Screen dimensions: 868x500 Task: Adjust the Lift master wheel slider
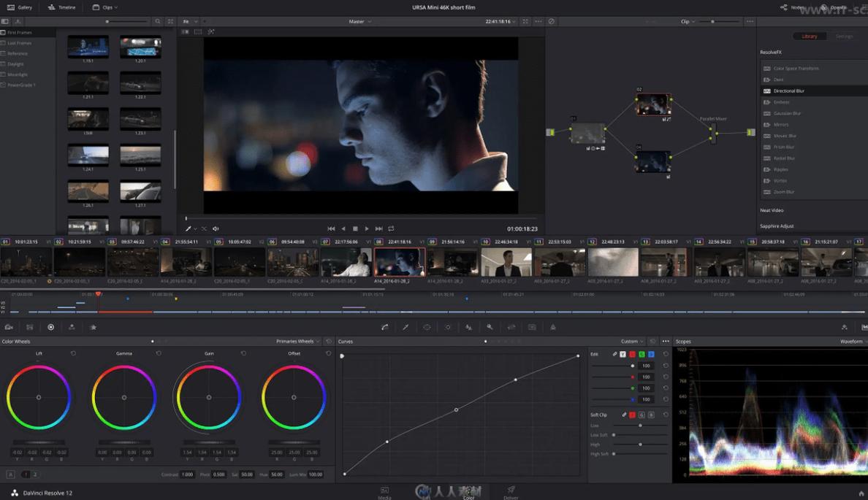[x=39, y=442]
